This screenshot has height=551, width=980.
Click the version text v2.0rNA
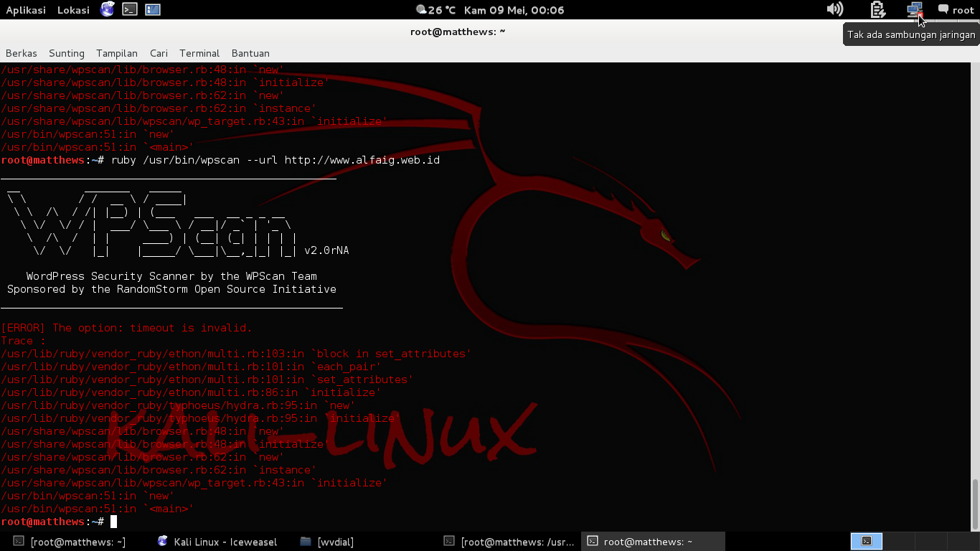pos(327,250)
